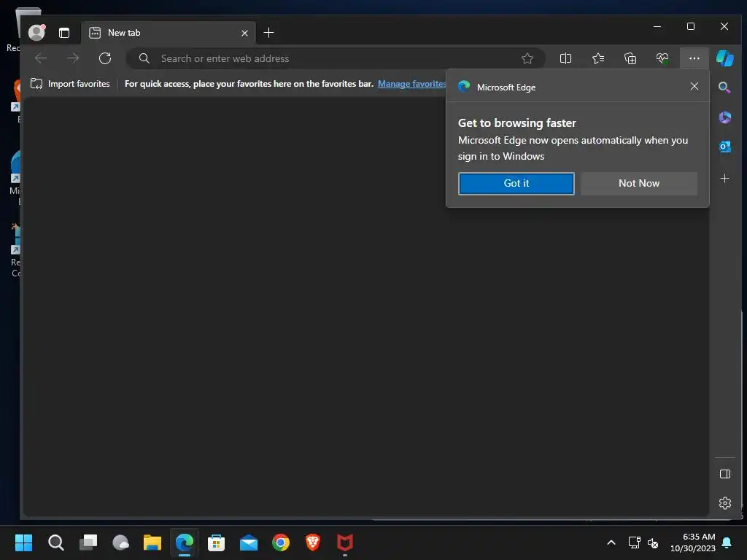Close the New tab tab
Screen dimensions: 747x560
click(x=244, y=33)
